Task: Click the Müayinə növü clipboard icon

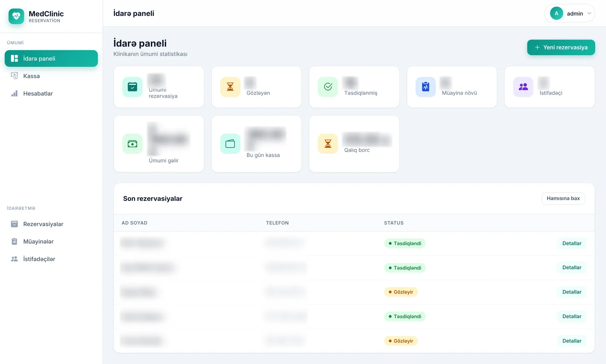Action: coord(426,87)
